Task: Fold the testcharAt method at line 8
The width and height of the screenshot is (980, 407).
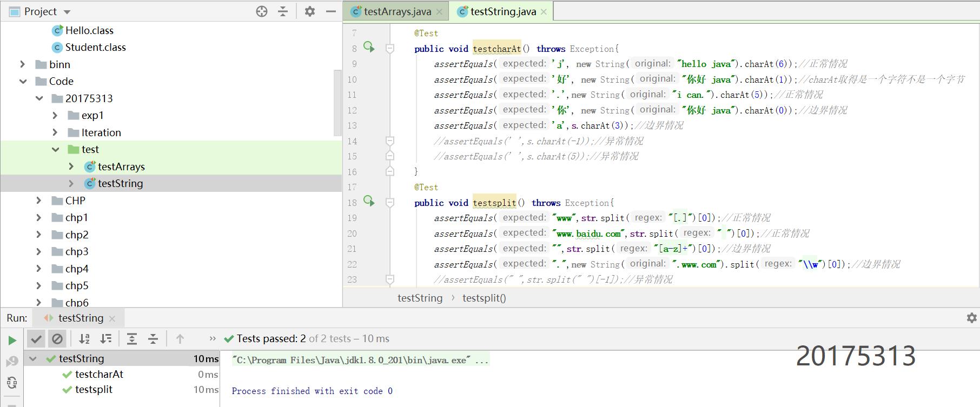Action: pos(389,49)
